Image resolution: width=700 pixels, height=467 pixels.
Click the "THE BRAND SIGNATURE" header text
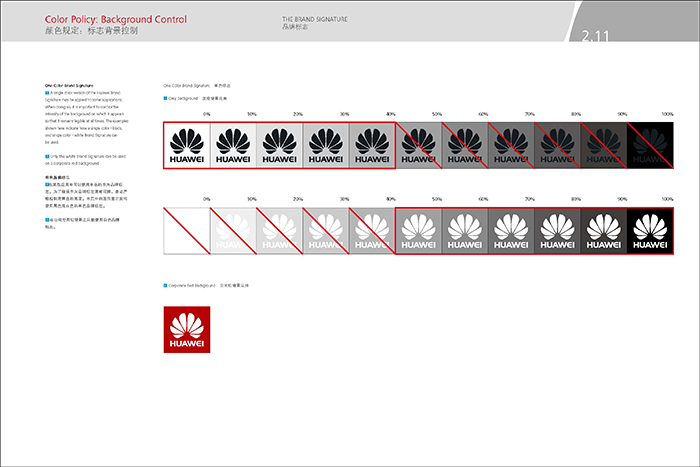tap(313, 19)
